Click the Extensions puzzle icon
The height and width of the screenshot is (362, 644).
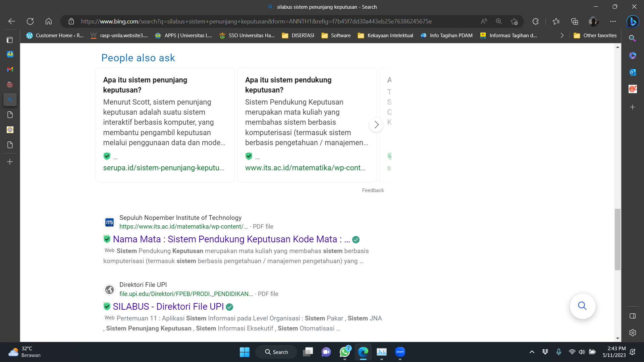[x=535, y=21]
